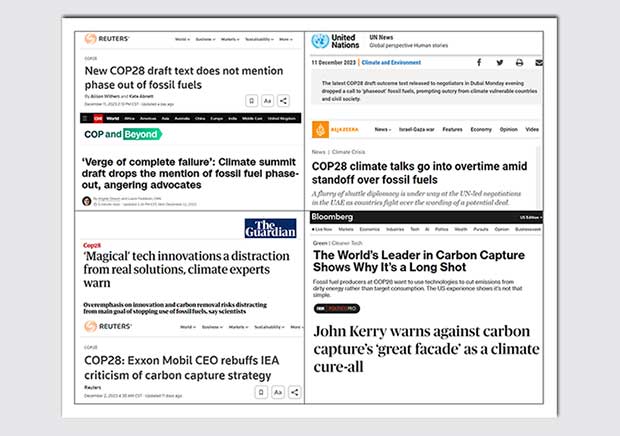Open the US Edition dropdown on Bloomberg
This screenshot has height=436, width=620.
(531, 217)
